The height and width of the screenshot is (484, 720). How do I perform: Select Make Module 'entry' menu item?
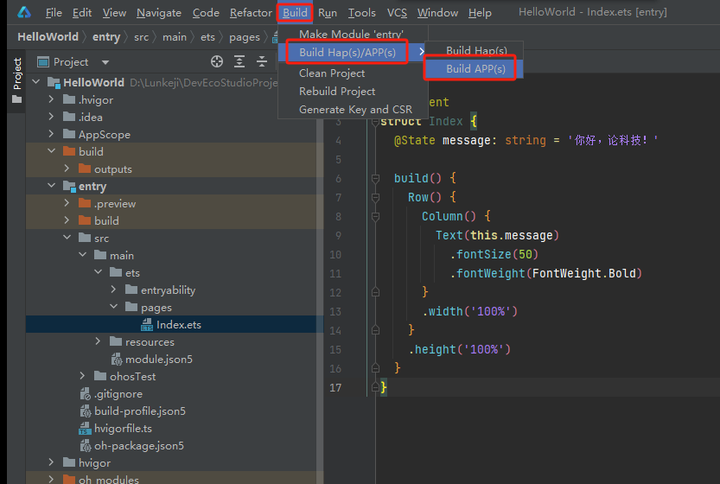pyautogui.click(x=351, y=34)
